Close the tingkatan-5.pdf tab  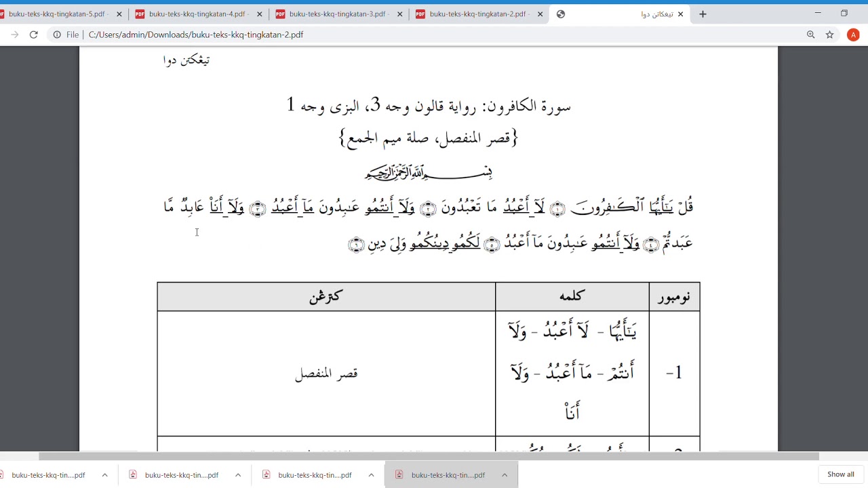pyautogui.click(x=119, y=14)
